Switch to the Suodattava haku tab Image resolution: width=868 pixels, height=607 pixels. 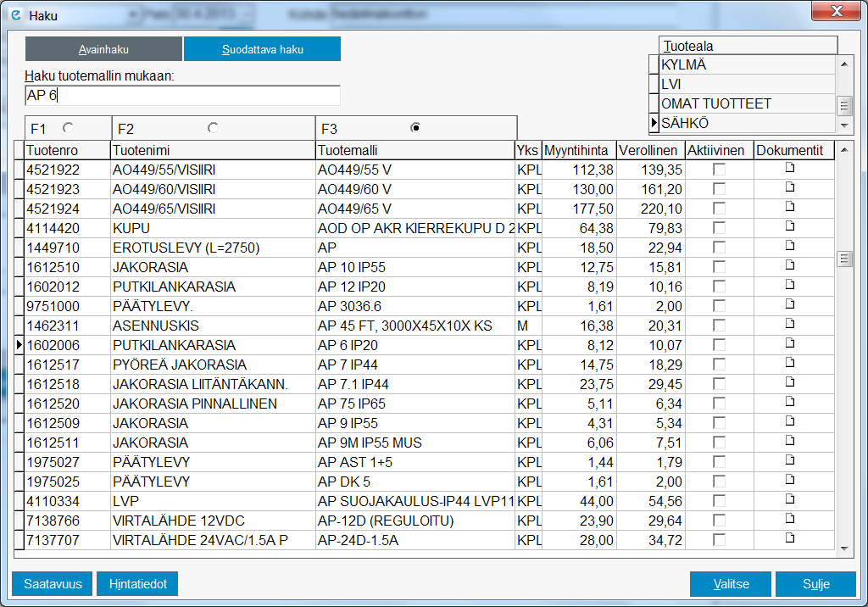263,49
